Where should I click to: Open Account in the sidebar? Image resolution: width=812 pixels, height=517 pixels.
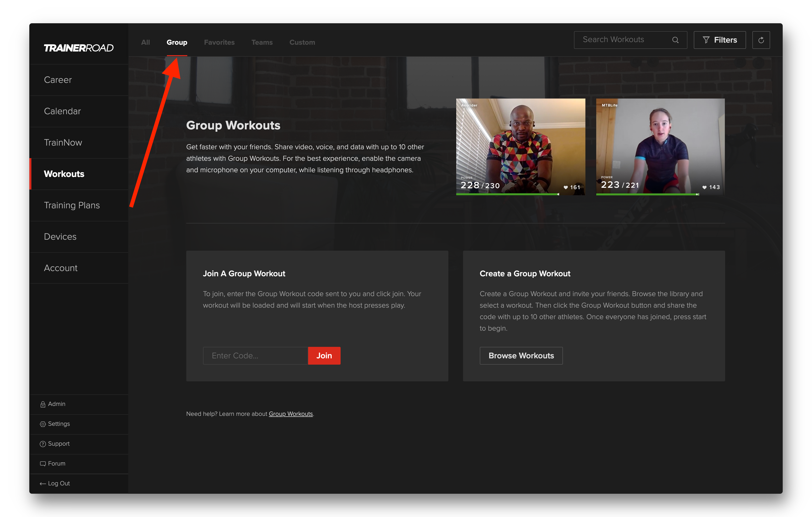pos(79,268)
